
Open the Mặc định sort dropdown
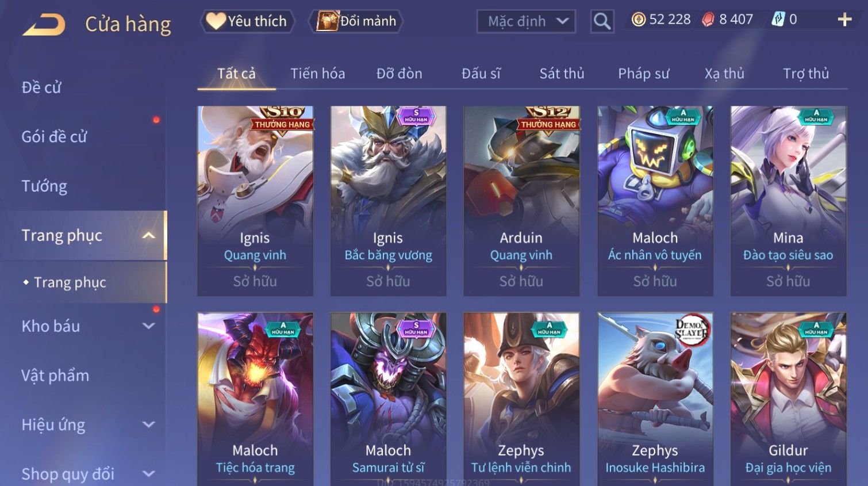coord(526,22)
